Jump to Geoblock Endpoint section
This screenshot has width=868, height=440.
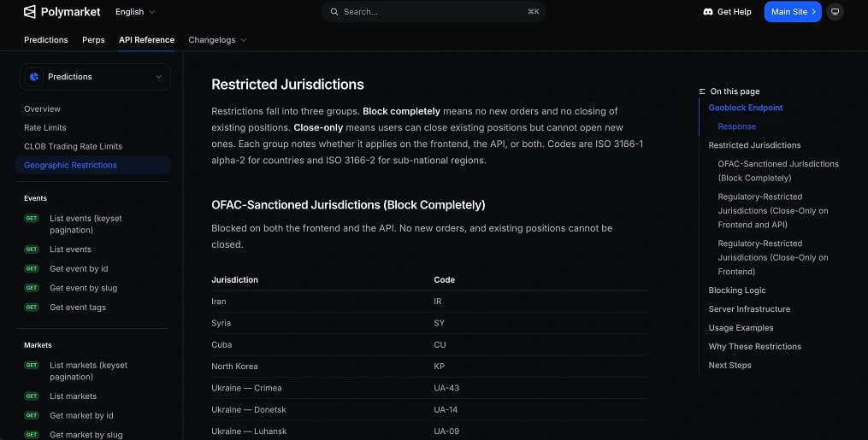[x=746, y=108]
